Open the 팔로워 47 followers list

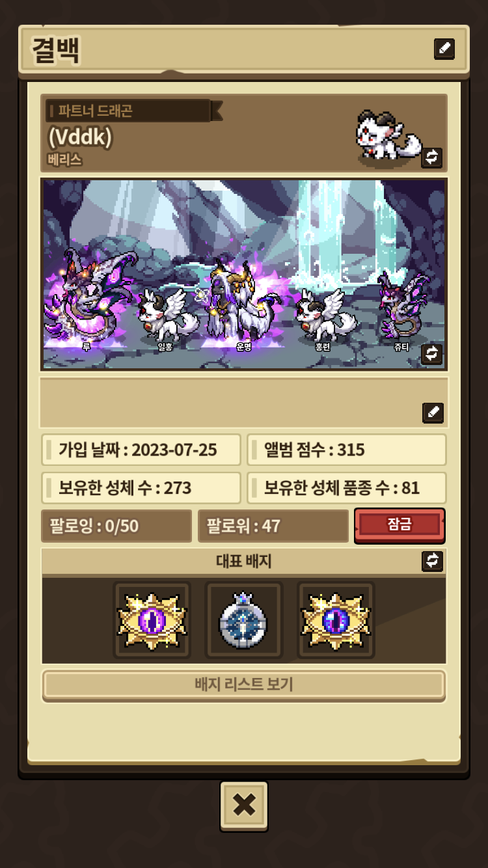pos(273,526)
